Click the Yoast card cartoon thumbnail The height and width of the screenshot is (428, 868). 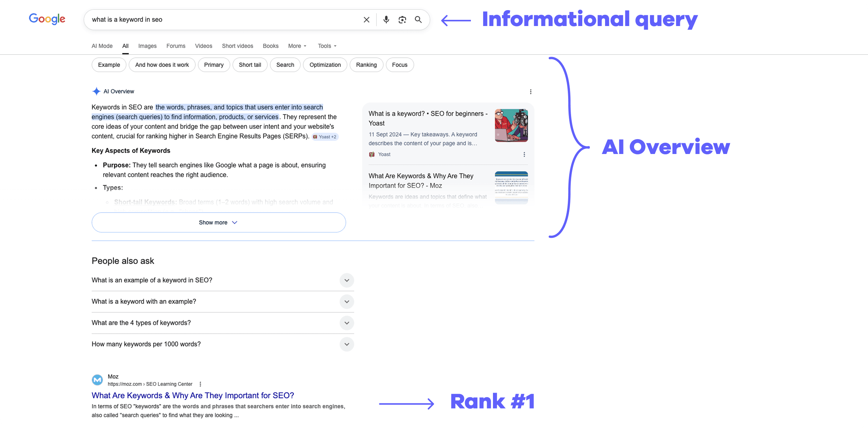point(511,125)
